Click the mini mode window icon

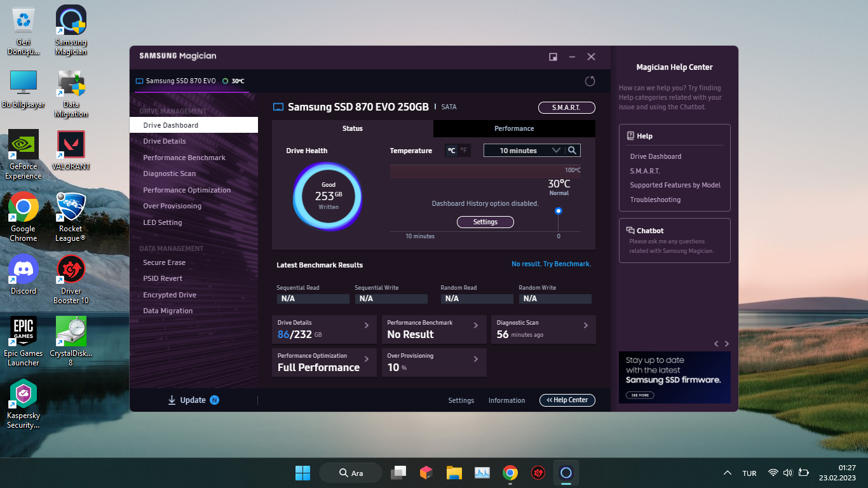(553, 57)
